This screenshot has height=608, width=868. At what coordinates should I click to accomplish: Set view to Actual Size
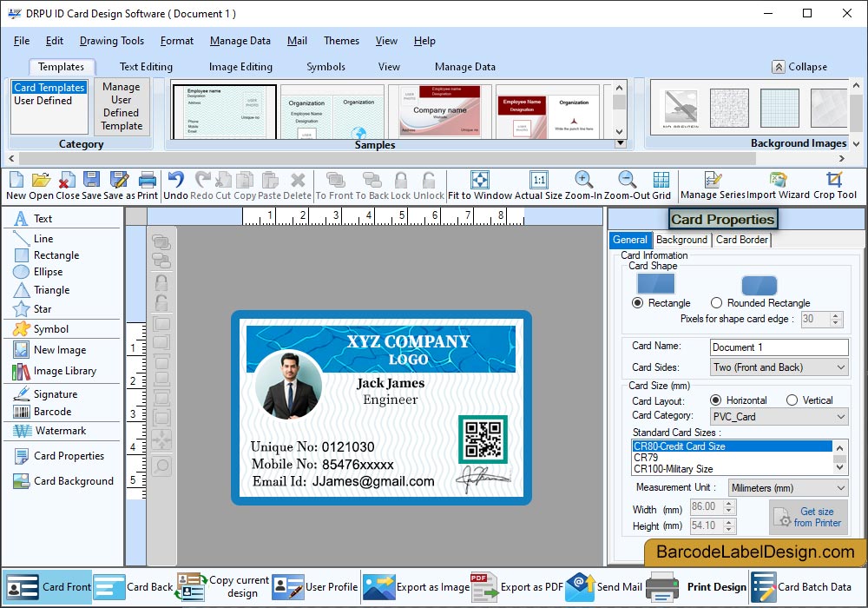pos(538,180)
